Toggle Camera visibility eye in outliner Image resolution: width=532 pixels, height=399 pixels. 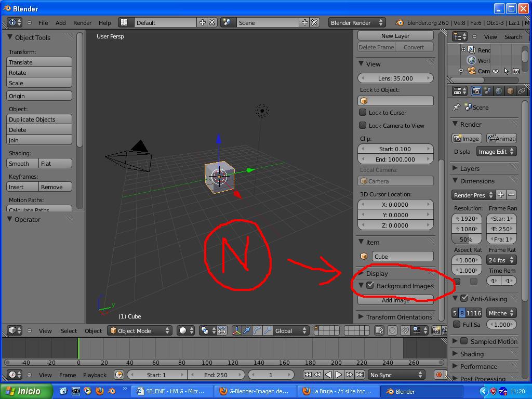click(x=496, y=71)
